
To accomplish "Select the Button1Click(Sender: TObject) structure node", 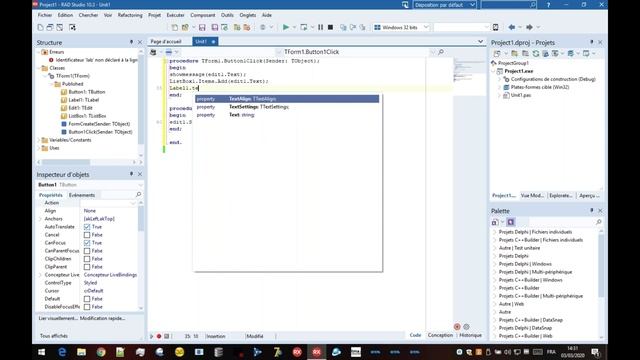I will point(100,132).
